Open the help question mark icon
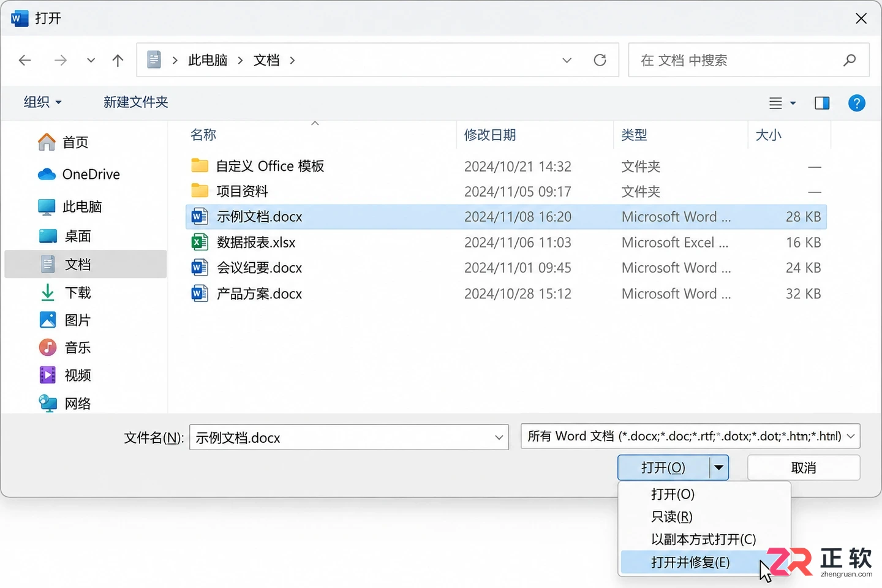 click(856, 103)
